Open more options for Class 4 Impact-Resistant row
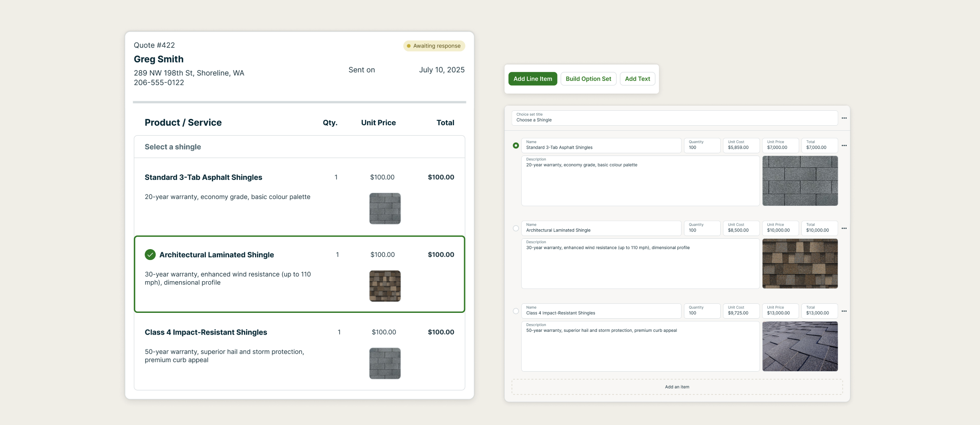The height and width of the screenshot is (425, 980). click(844, 311)
